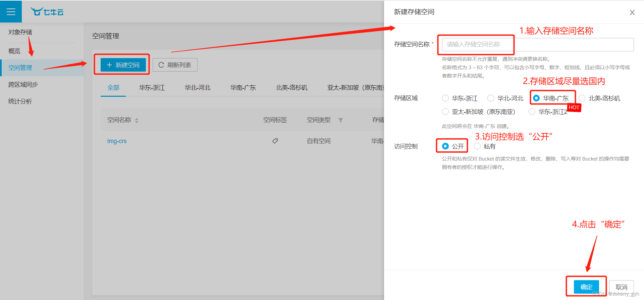Viewport: 644px width, 300px height.
Task: Open the img-crs bucket link
Action: coord(117,141)
